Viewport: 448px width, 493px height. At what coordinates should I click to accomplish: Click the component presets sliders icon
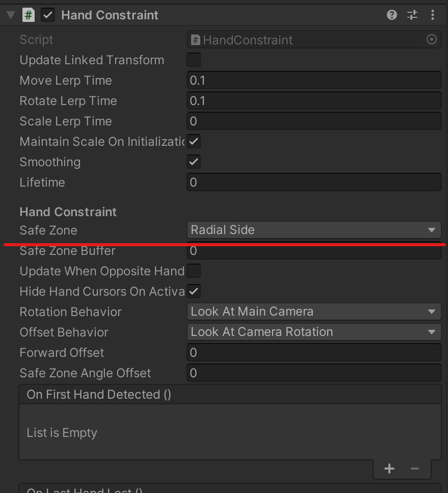click(x=412, y=15)
